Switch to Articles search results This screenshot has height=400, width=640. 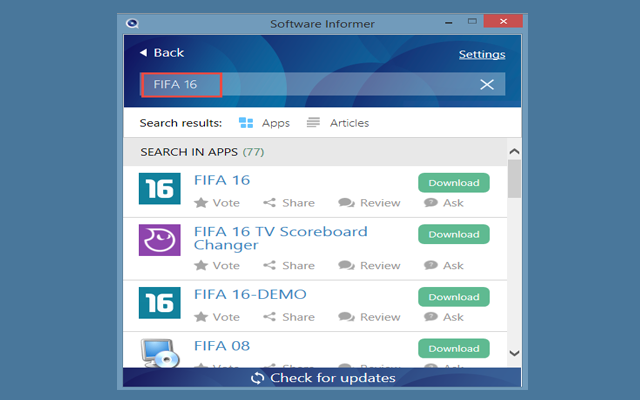tap(338, 123)
